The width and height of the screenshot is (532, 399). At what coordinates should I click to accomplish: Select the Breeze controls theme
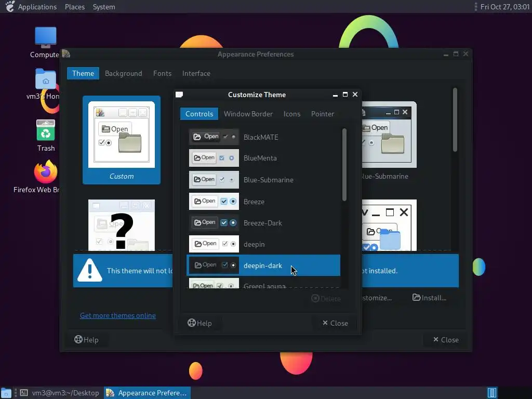click(x=263, y=201)
